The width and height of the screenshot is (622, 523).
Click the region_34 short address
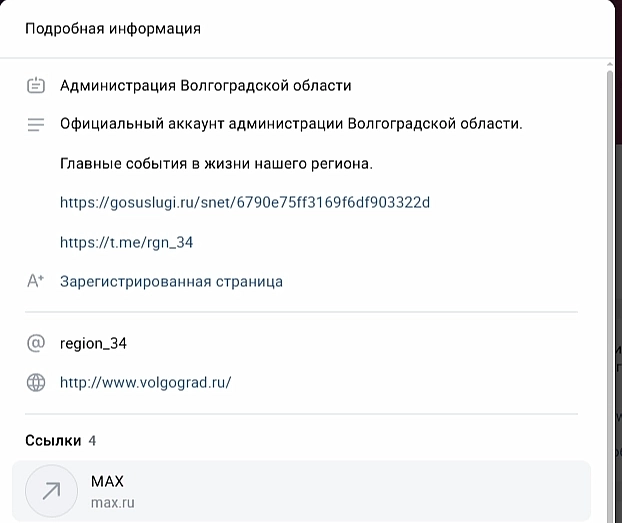click(93, 343)
